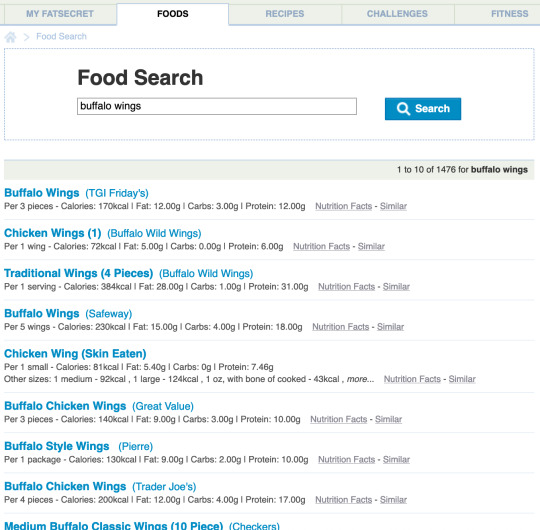This screenshot has width=540, height=530.
Task: Open Buffalo Chicken Wings Great Value result
Action: coord(65,406)
